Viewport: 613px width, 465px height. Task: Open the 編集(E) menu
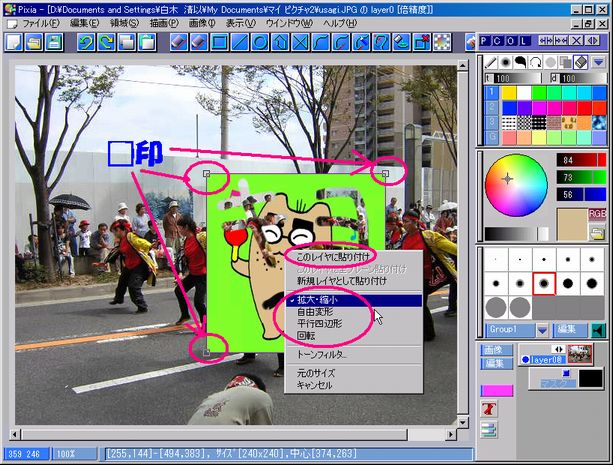[x=84, y=23]
